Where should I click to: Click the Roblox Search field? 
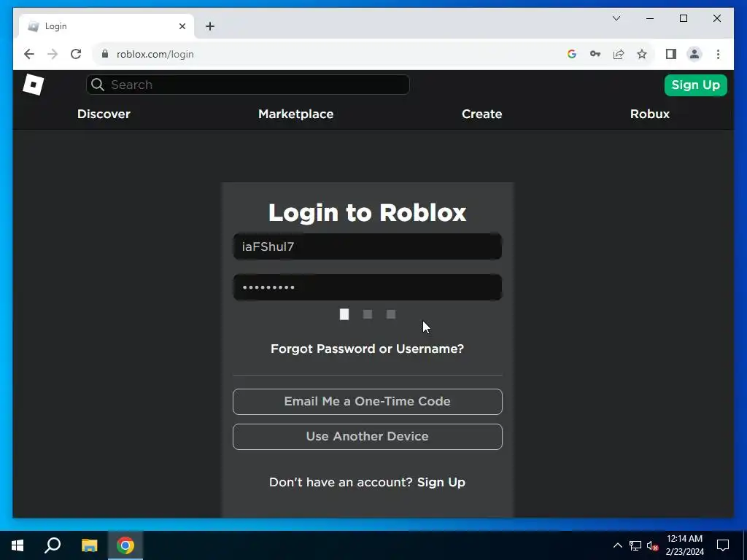tap(248, 85)
